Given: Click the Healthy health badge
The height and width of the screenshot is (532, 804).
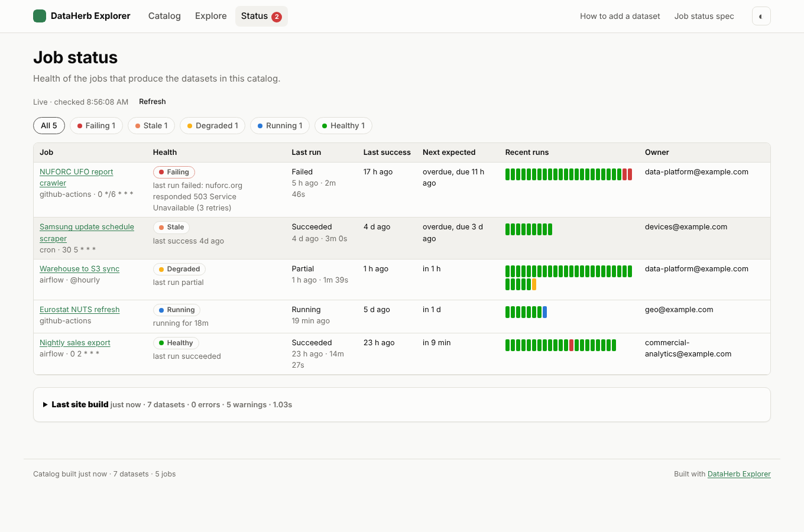Looking at the screenshot, I should [x=176, y=343].
